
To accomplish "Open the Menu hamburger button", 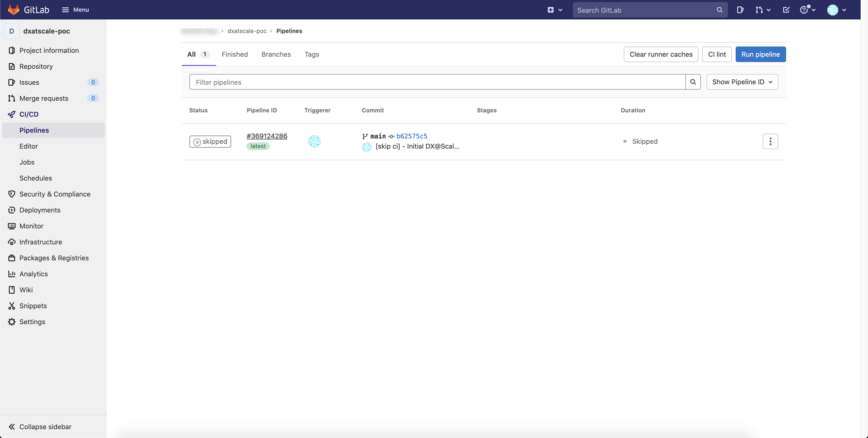I will point(75,10).
